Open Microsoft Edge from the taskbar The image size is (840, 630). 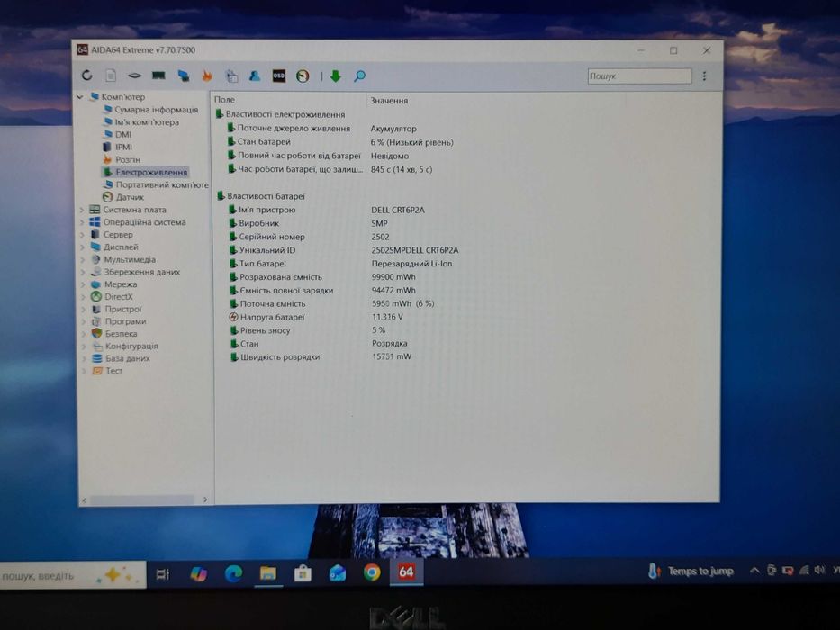[233, 574]
